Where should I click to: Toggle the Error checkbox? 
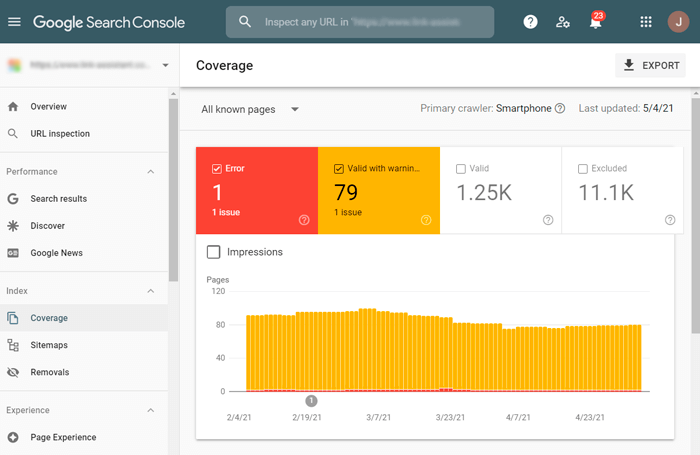point(217,169)
